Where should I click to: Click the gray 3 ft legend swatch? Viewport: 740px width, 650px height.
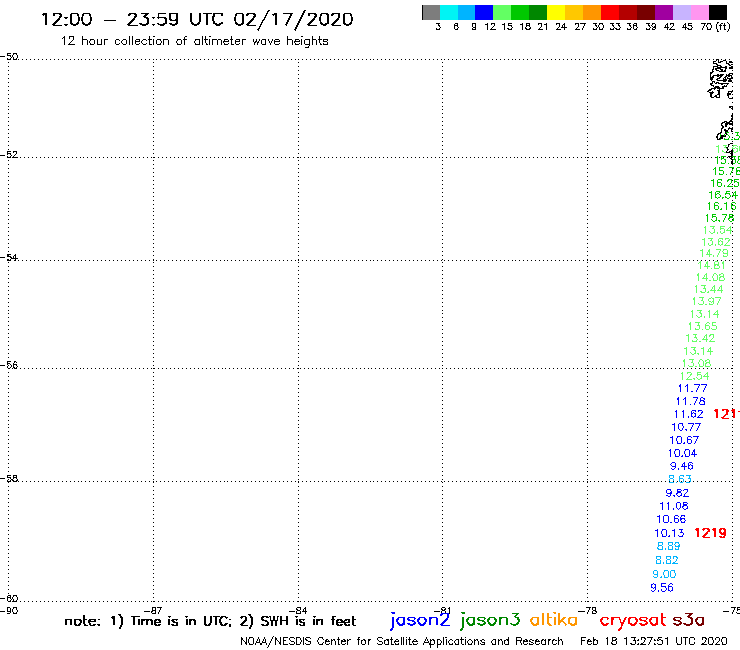[431, 12]
